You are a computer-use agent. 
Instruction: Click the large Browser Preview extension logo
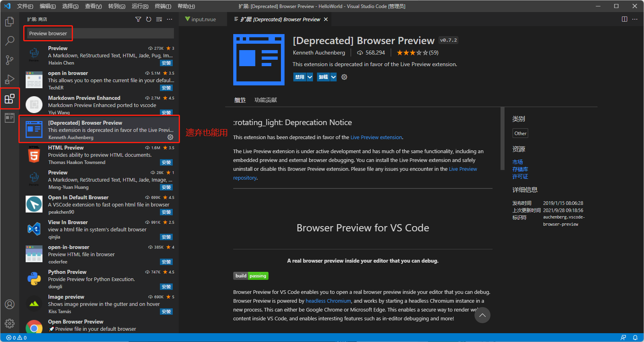259,60
